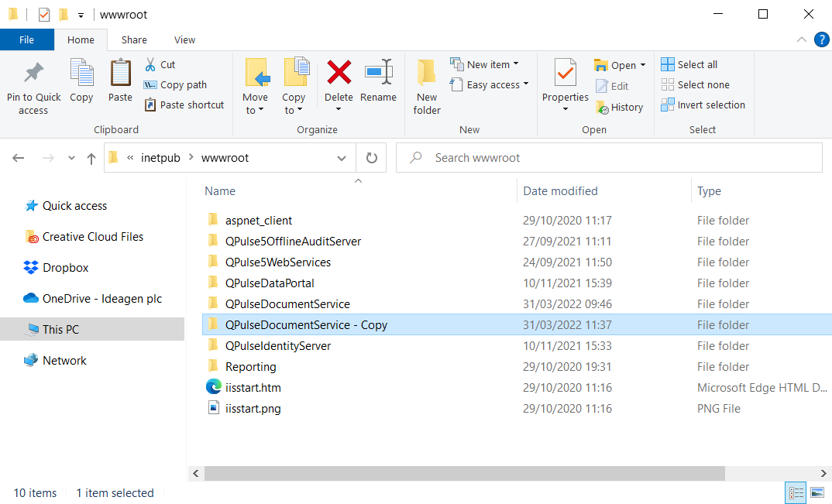Select QPulse5OfflineAuditServer folder
The height and width of the screenshot is (504, 832).
[293, 242]
